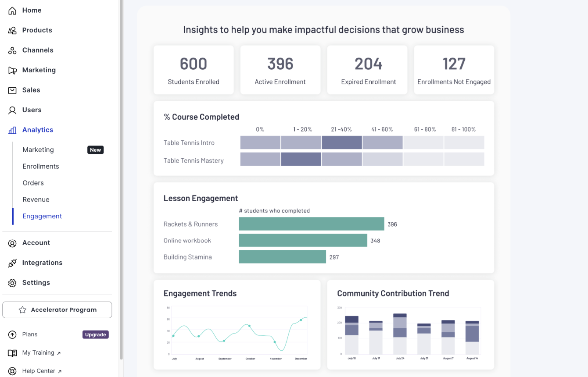588x377 pixels.
Task: Click Table Tennis Intro 21-40% heatmap cell
Action: point(342,142)
